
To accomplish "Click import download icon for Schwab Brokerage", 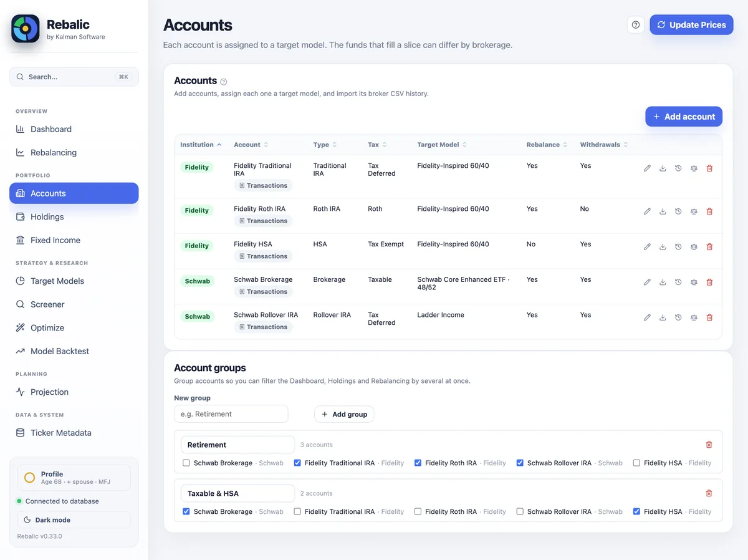I will 663,282.
